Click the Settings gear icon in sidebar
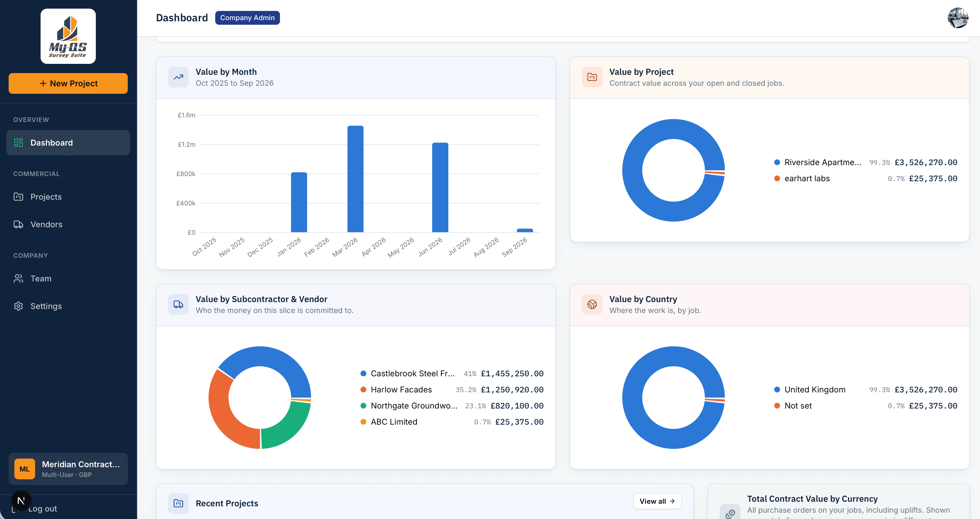Viewport: 980px width, 519px height. (18, 306)
